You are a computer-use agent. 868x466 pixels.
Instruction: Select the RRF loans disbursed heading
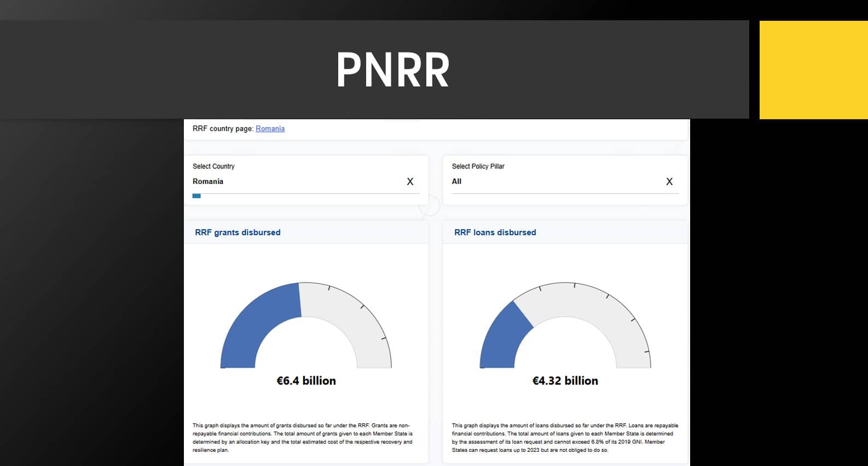click(x=495, y=232)
